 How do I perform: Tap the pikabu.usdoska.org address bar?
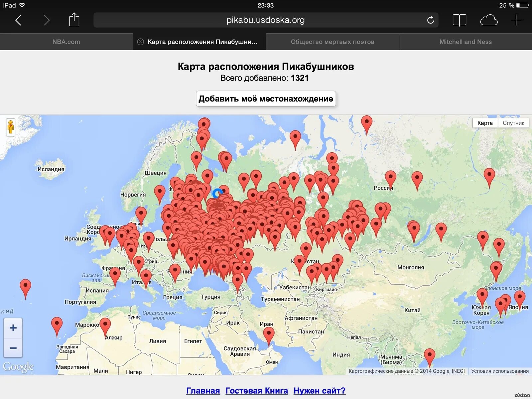tap(266, 20)
